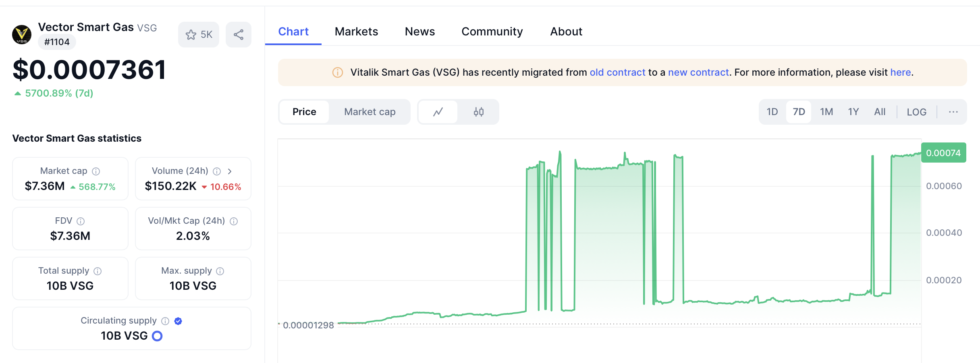Click the Circulating supply info icon
The width and height of the screenshot is (980, 363).
[x=165, y=321]
